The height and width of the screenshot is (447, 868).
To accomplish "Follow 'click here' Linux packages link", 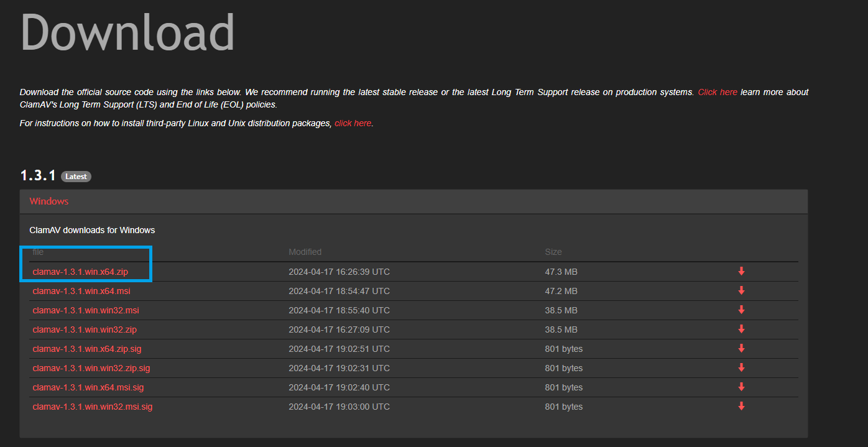I will click(353, 123).
